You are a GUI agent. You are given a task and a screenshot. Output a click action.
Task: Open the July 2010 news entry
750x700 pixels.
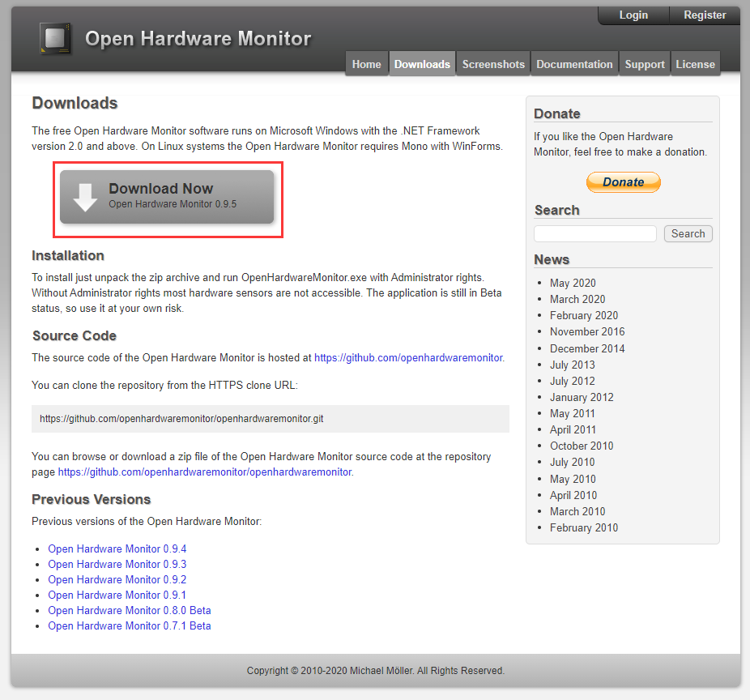click(572, 462)
